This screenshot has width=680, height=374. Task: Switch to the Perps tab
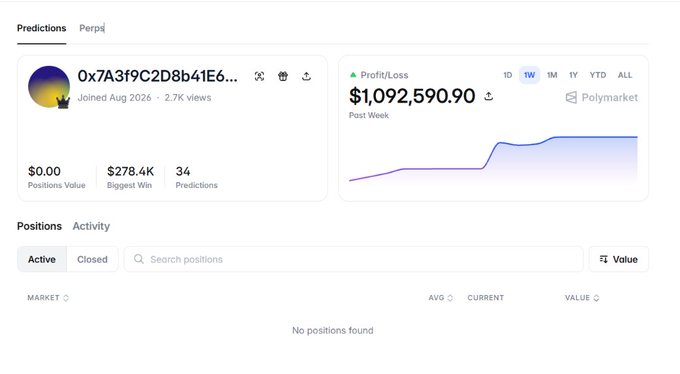(x=92, y=28)
